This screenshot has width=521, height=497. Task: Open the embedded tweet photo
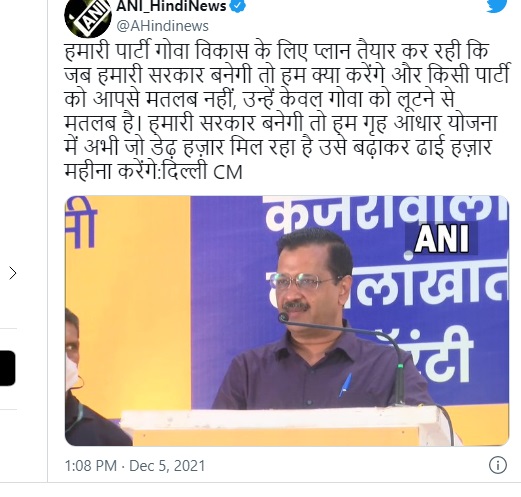287,321
